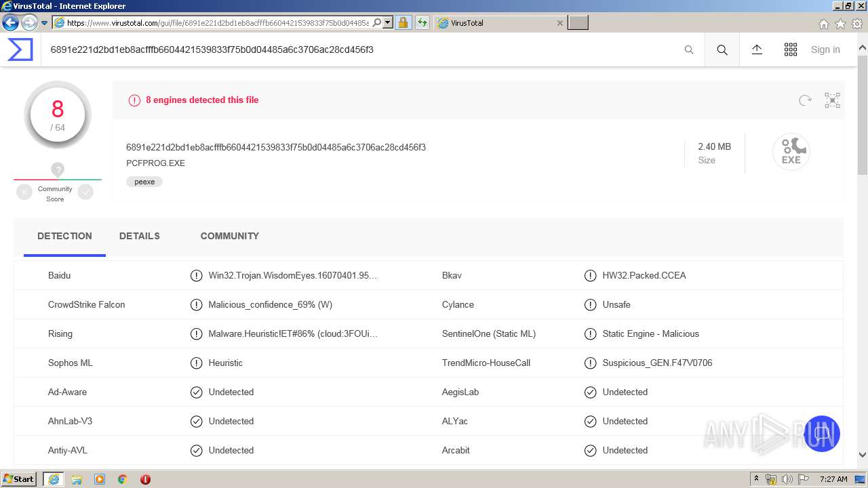Click the Sign in link
The width and height of the screenshot is (868, 488).
click(825, 49)
